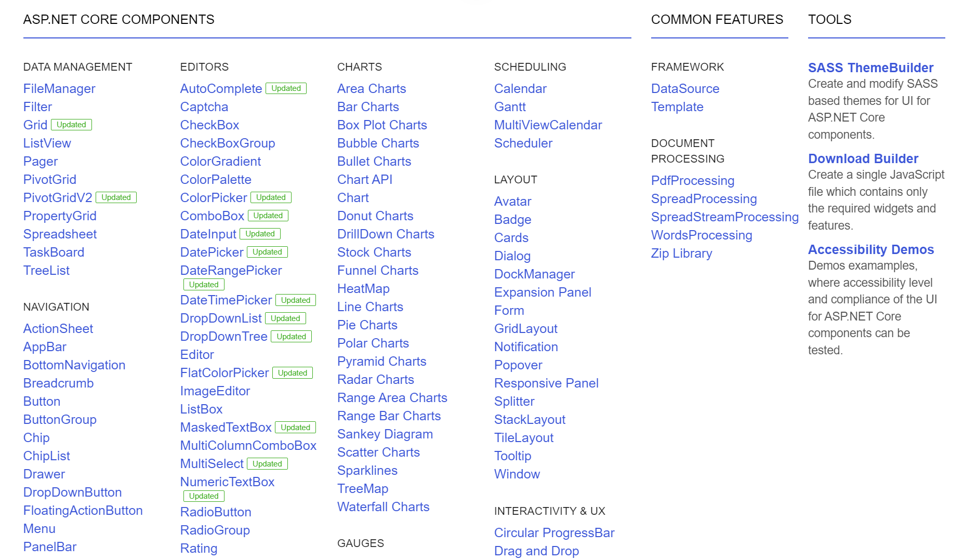The image size is (964, 560).
Task: Select the DateRangePicker component
Action: (x=231, y=270)
